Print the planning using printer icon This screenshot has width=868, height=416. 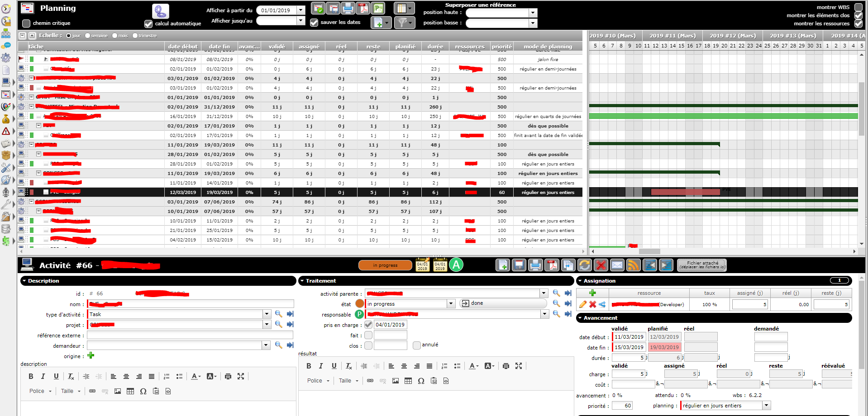(348, 8)
